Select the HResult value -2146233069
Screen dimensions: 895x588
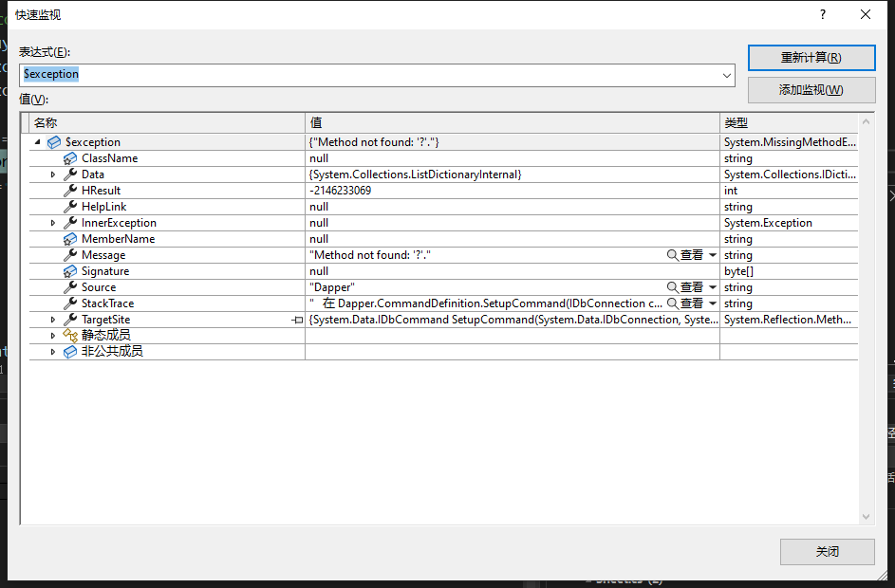click(x=340, y=191)
